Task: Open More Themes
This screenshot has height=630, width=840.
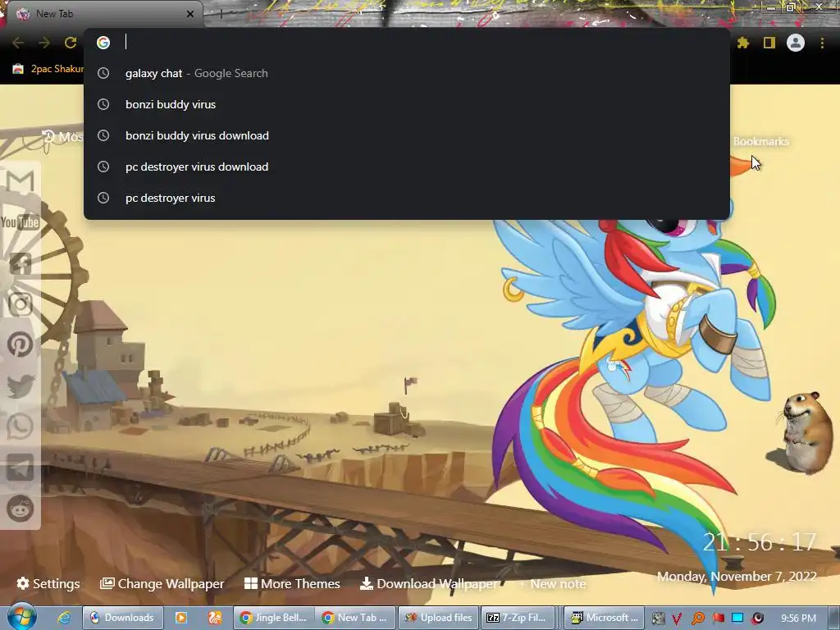Action: pos(292,583)
